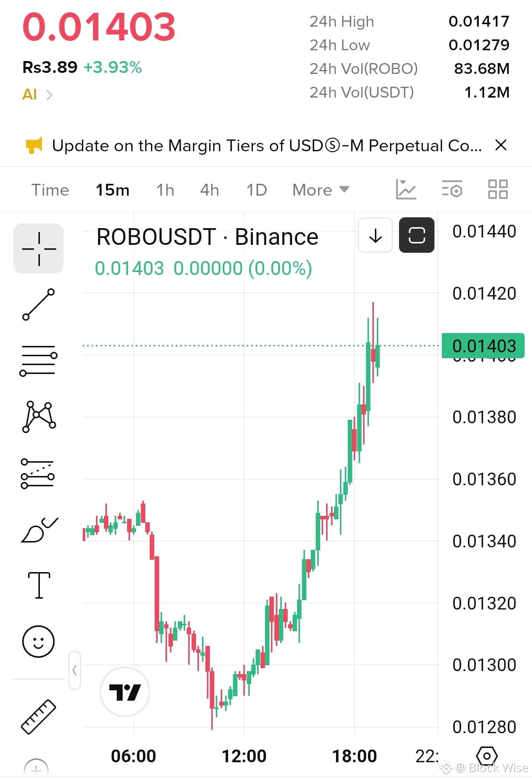Select the ruler measure tool

coord(38,717)
